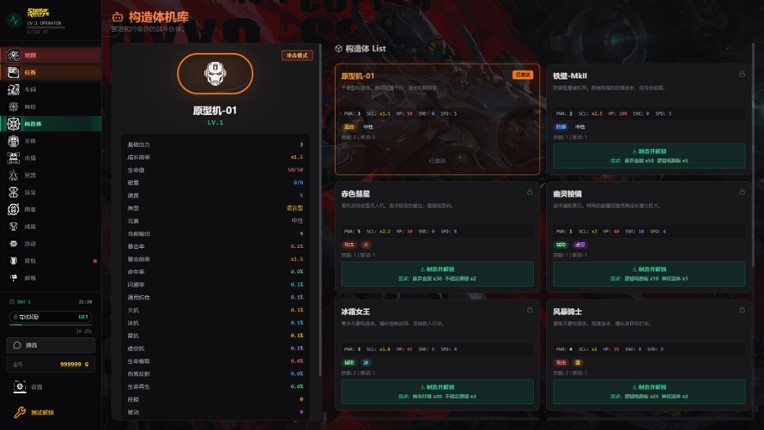Image resolution: width=764 pixels, height=430 pixels.
Task: Switch to the 构造体 menu item
Action: 51,124
